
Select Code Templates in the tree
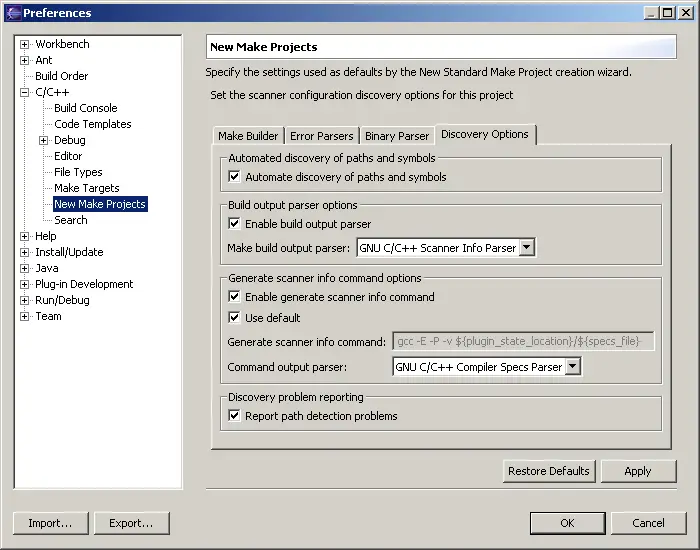tap(92, 124)
